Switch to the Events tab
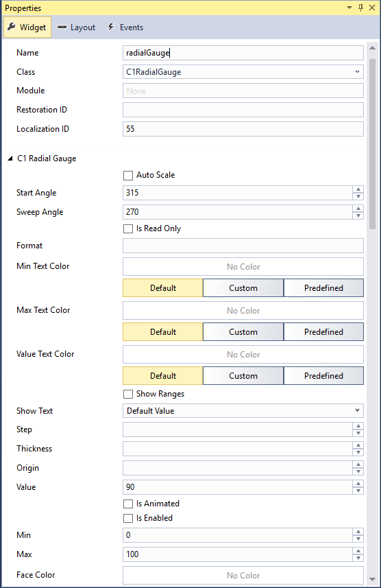Viewport: 381px width, 588px height. (x=125, y=27)
